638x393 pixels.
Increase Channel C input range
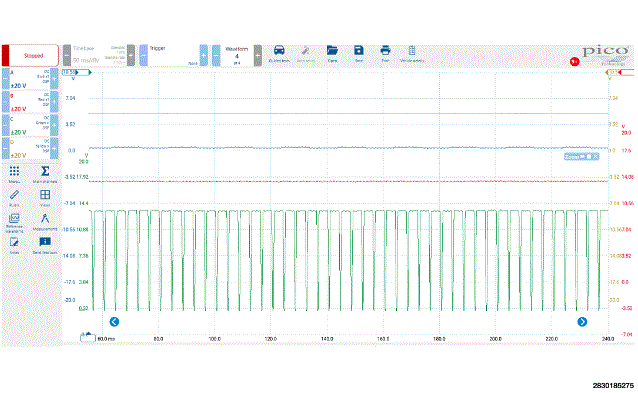54,125
